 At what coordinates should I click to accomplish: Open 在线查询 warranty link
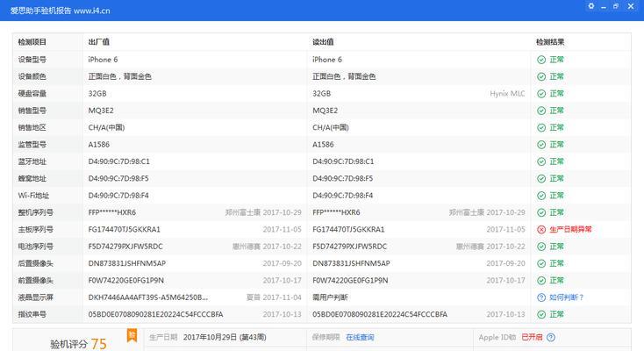360,337
